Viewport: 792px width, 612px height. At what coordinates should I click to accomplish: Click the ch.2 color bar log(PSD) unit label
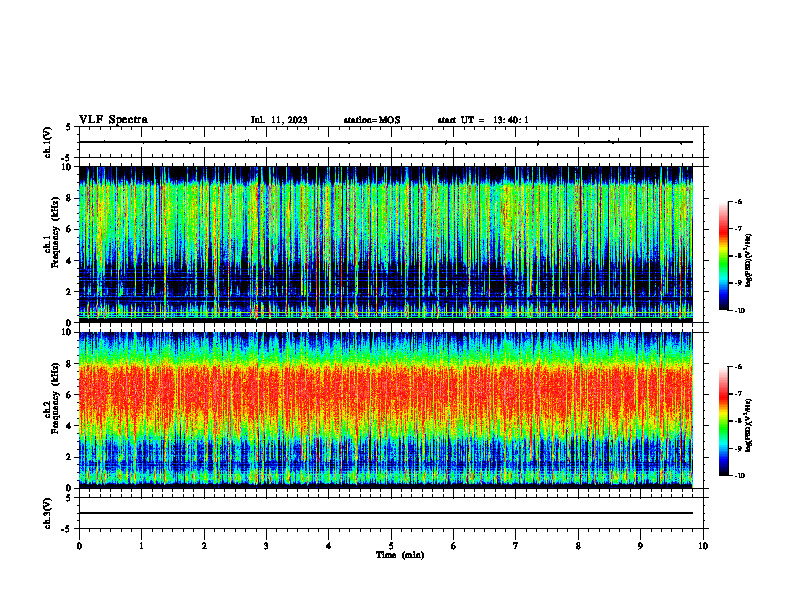749,425
